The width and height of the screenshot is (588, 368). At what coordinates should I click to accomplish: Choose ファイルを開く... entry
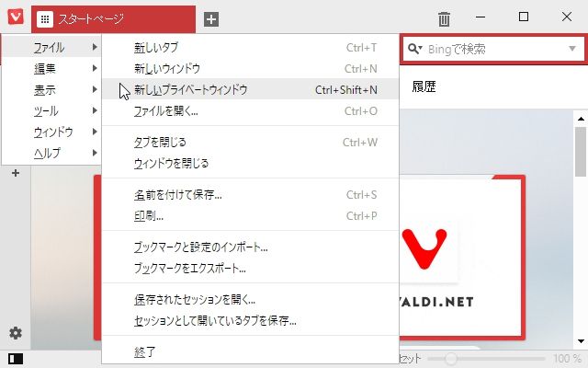pyautogui.click(x=251, y=110)
